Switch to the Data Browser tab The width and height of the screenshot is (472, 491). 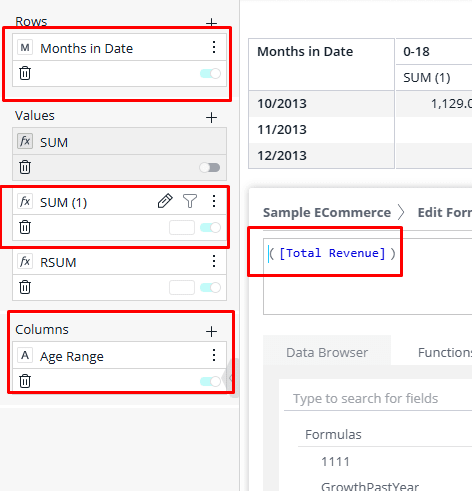pos(327,352)
